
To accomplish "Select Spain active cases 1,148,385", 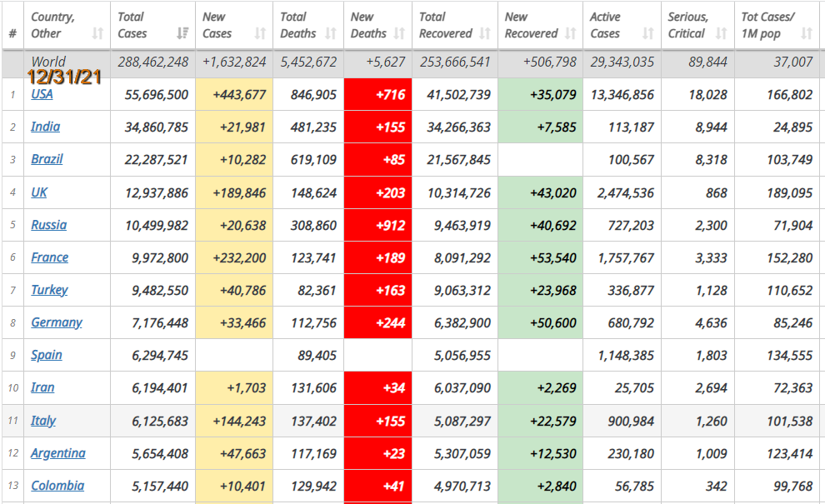I will [x=626, y=357].
